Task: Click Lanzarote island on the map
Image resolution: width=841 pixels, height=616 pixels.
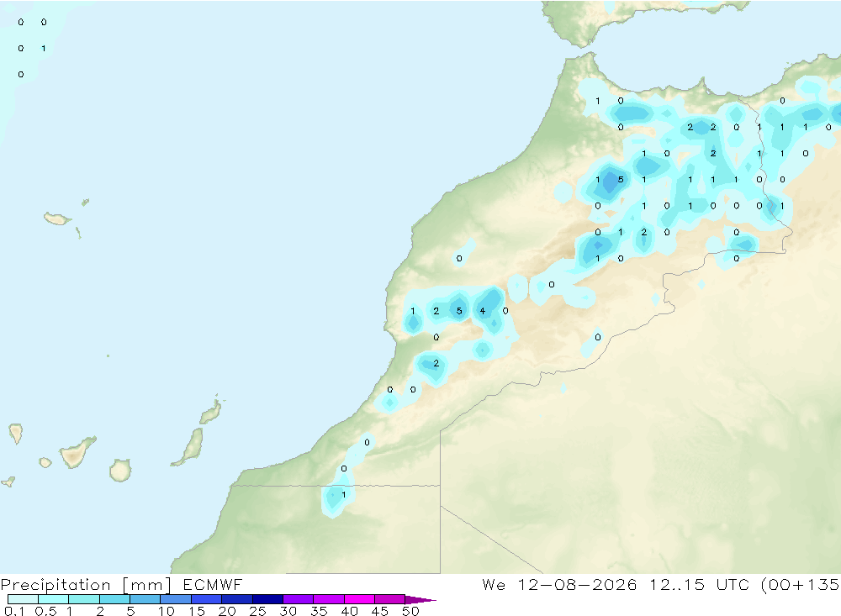Action: coord(211,412)
